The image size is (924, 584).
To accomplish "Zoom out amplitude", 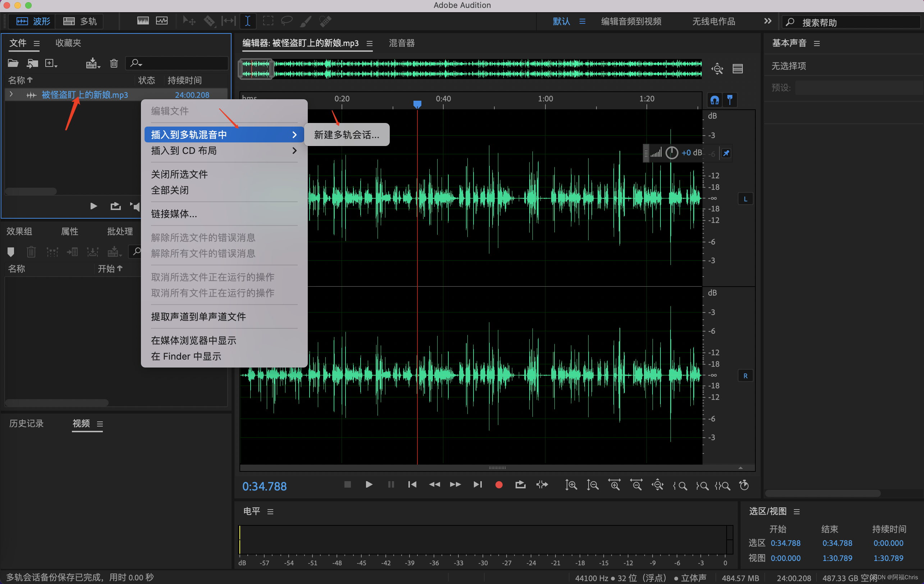I will (x=593, y=485).
